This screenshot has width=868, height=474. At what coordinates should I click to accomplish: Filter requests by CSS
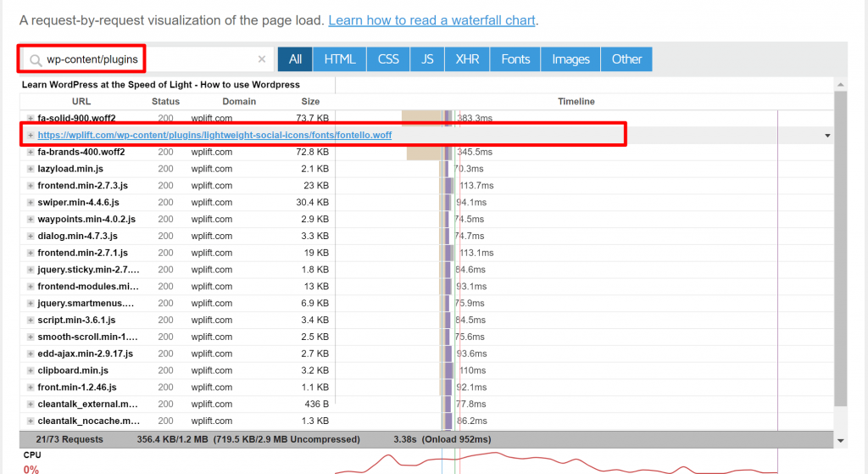pos(388,59)
